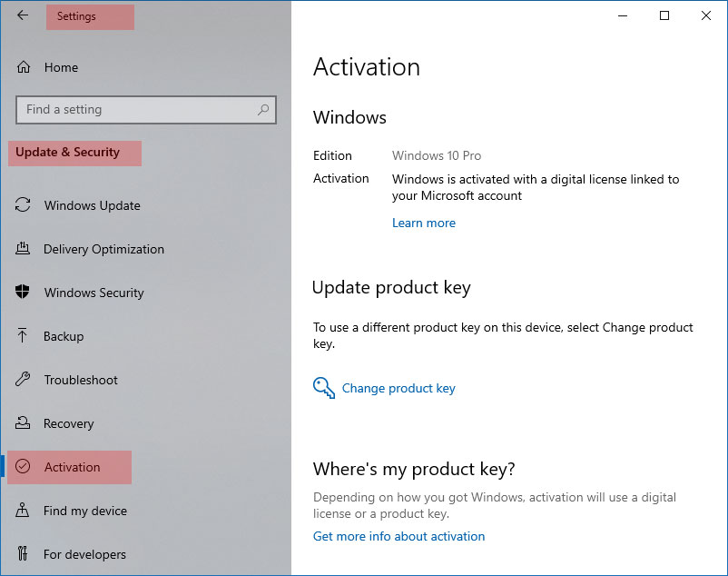
Task: Click the Windows Security shield icon
Action: tap(24, 293)
